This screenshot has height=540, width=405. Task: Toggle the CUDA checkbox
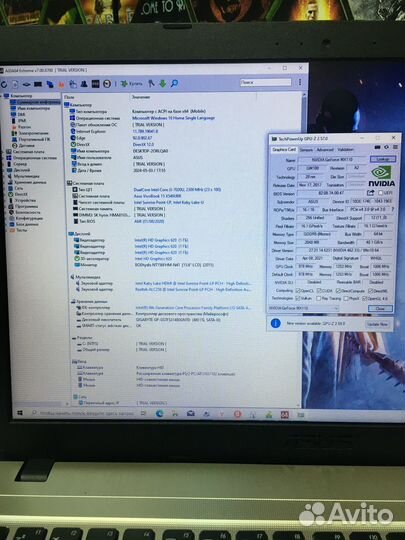(x=319, y=291)
